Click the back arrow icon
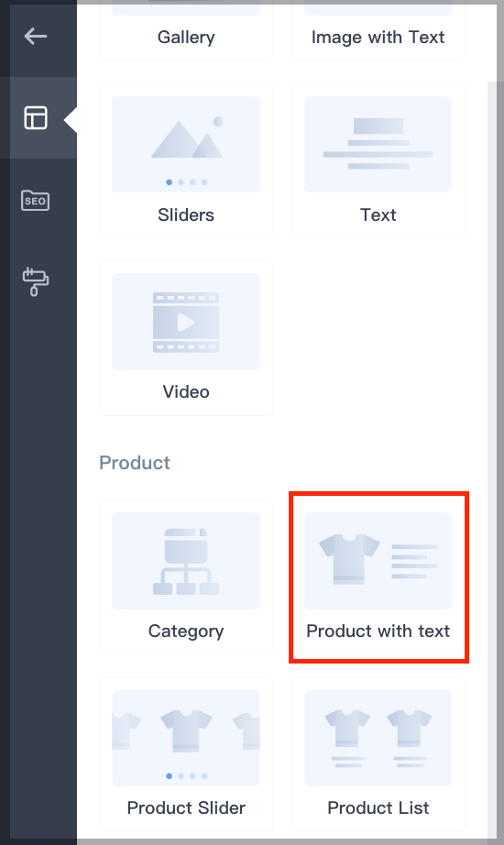 pos(36,36)
